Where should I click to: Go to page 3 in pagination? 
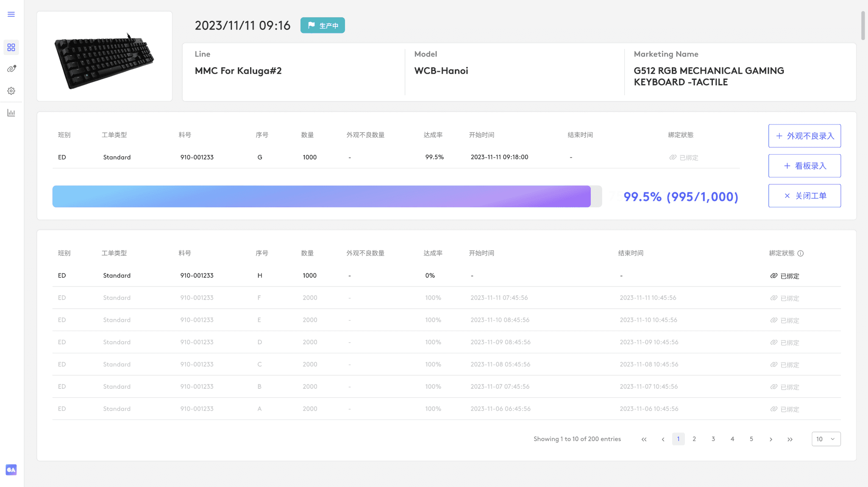[713, 439]
